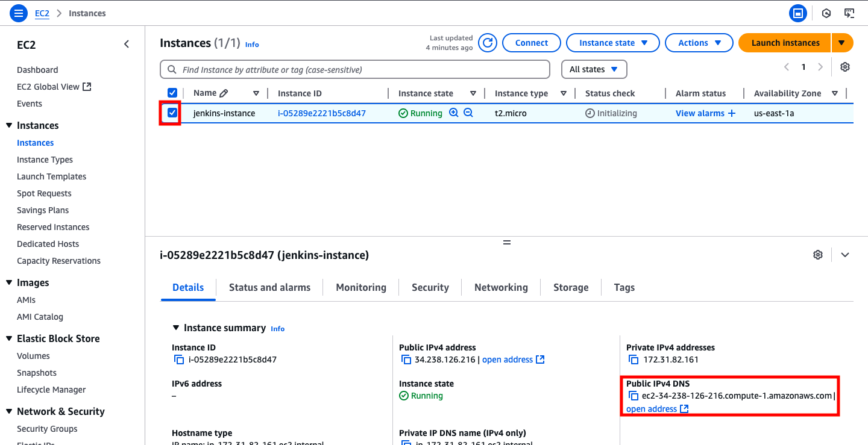Collapse the Elastic Block Store group

tap(9, 338)
